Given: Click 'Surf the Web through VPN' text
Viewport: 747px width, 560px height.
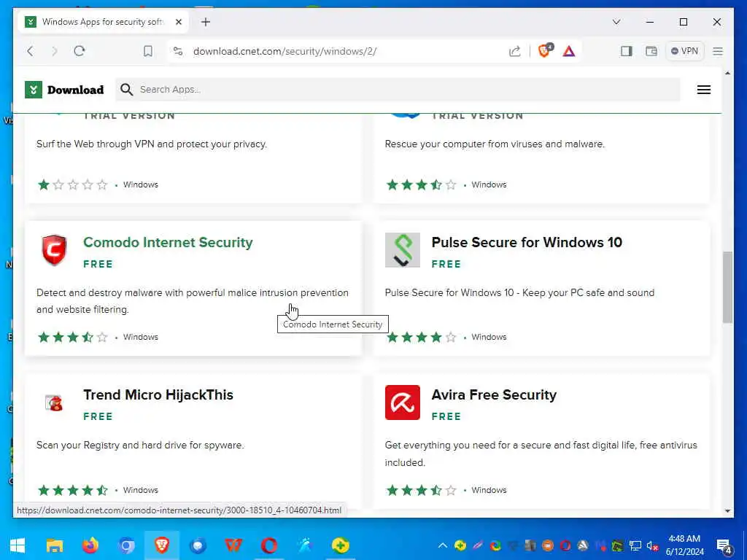Looking at the screenshot, I should tap(152, 144).
